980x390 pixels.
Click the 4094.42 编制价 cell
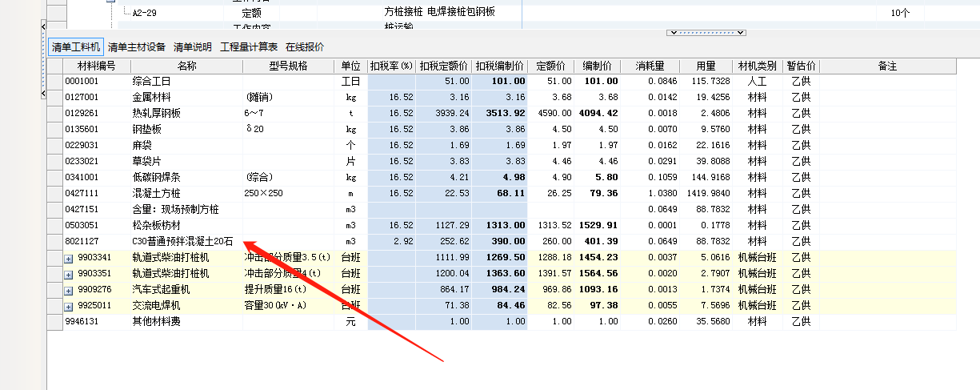pyautogui.click(x=598, y=113)
